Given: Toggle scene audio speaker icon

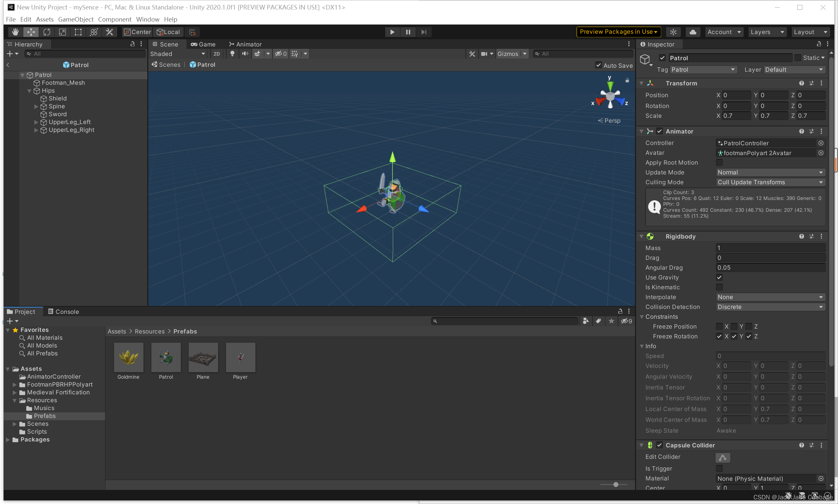Looking at the screenshot, I should pos(245,54).
